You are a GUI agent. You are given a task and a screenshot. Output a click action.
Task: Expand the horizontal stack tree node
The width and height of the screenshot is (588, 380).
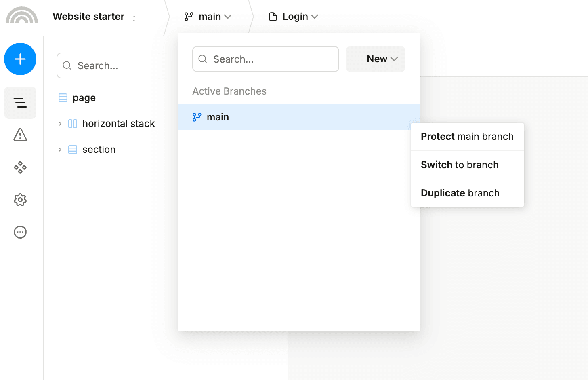(60, 124)
